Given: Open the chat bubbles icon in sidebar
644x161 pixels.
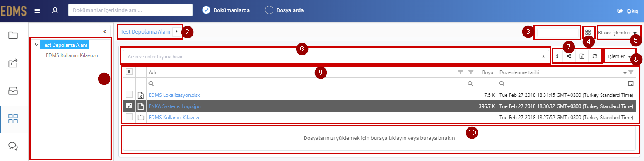Looking at the screenshot, I should click(13, 146).
